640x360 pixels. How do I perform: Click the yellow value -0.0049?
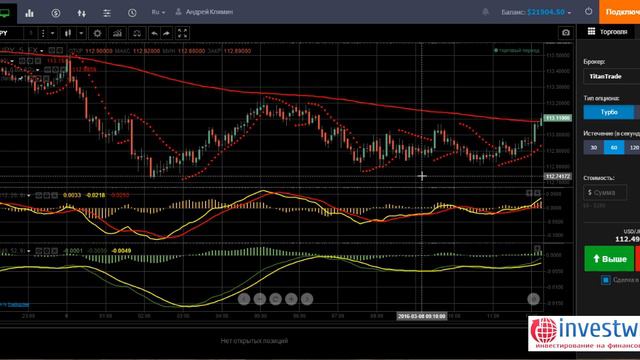[x=121, y=251]
